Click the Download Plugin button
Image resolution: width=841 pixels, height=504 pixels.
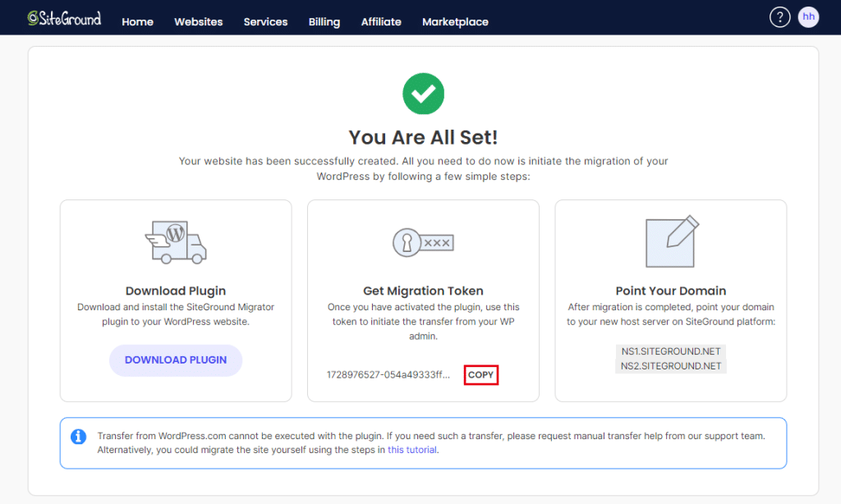click(x=176, y=360)
